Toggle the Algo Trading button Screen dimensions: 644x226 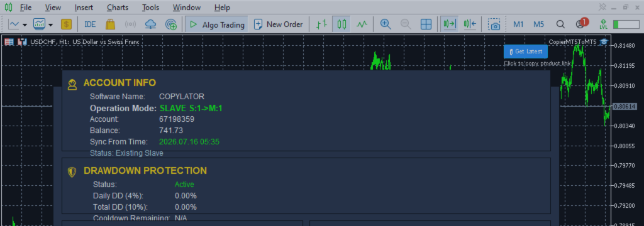coord(216,24)
